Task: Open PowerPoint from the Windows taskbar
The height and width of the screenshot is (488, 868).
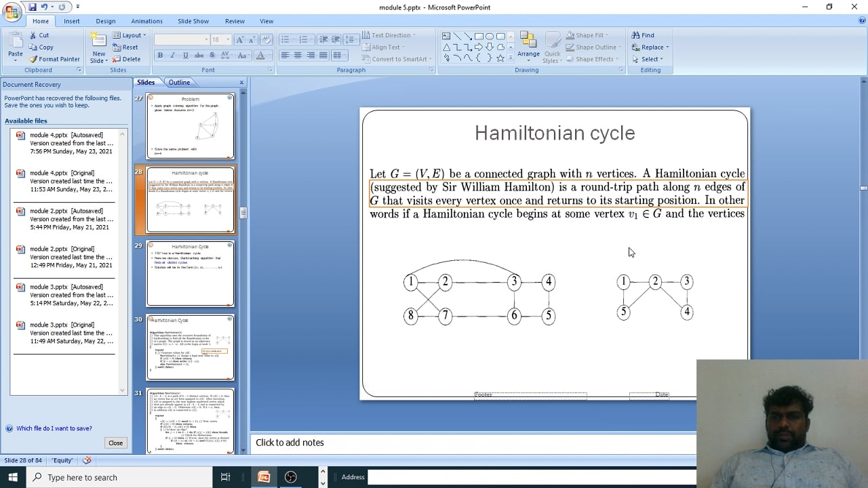Action: 264,477
